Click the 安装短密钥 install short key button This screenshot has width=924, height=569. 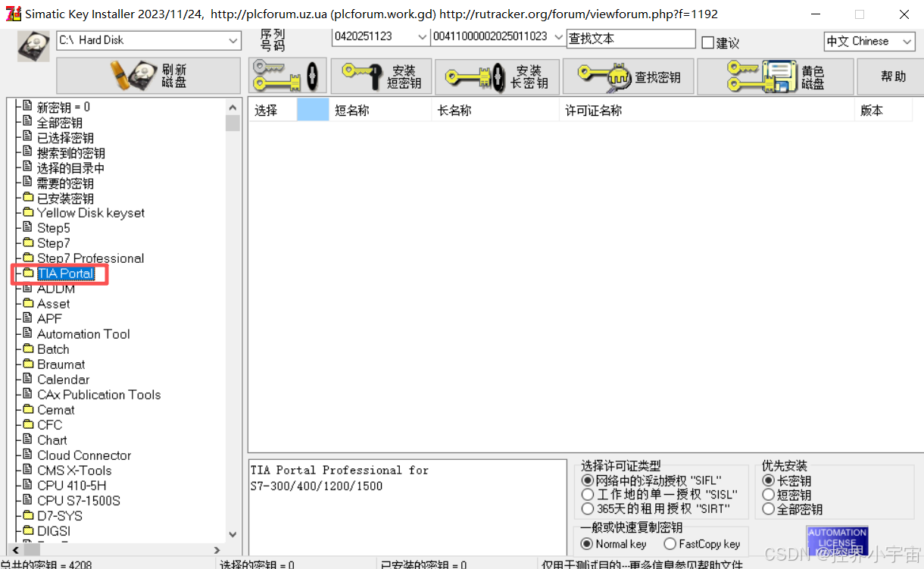381,76
